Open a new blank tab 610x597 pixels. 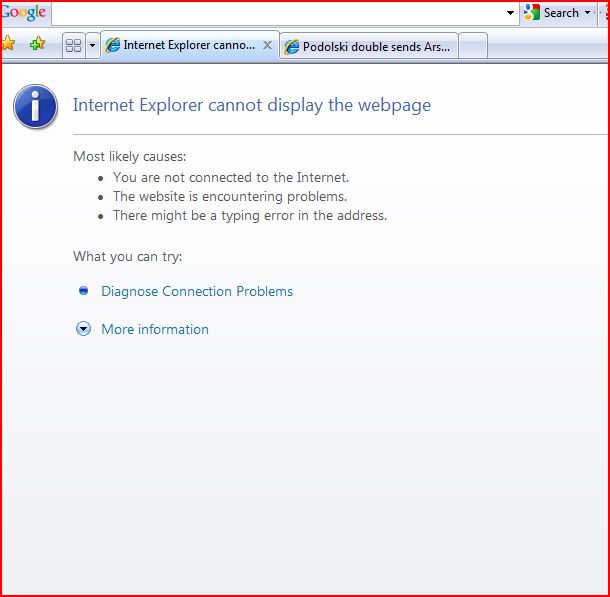click(x=473, y=46)
